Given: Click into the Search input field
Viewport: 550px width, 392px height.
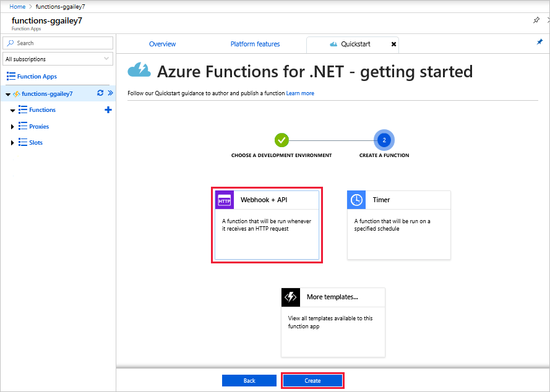Looking at the screenshot, I should tap(58, 43).
